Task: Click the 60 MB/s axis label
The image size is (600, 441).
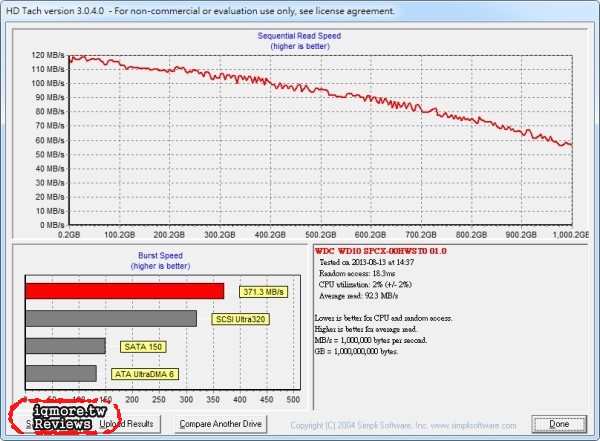Action: coord(50,140)
